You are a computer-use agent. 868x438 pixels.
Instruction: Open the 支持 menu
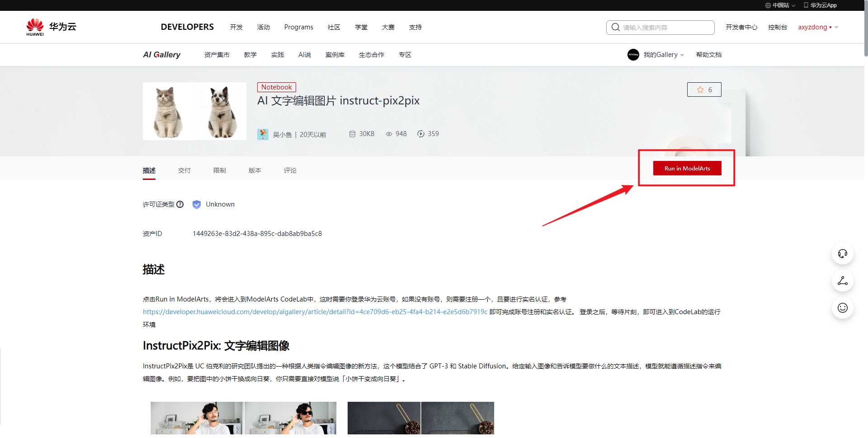[415, 27]
